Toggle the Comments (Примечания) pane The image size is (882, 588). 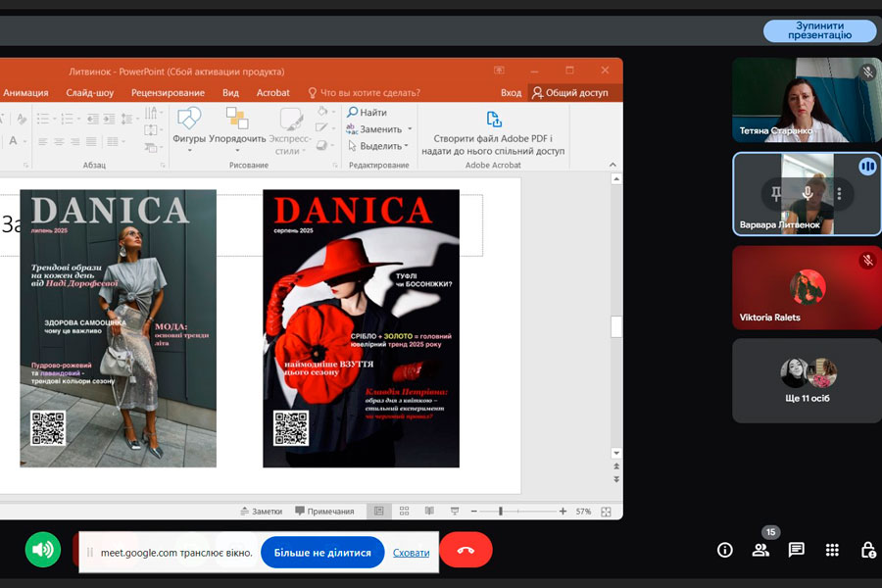click(323, 512)
